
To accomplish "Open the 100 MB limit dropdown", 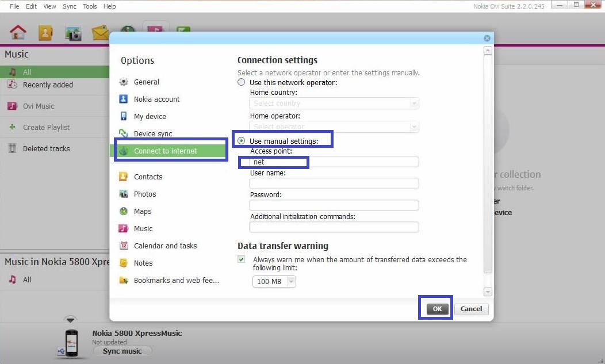I will 274,281.
